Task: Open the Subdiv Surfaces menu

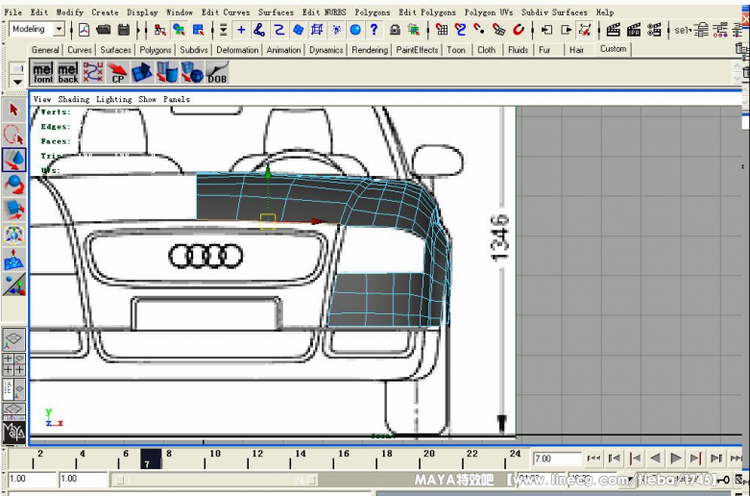Action: pyautogui.click(x=554, y=12)
